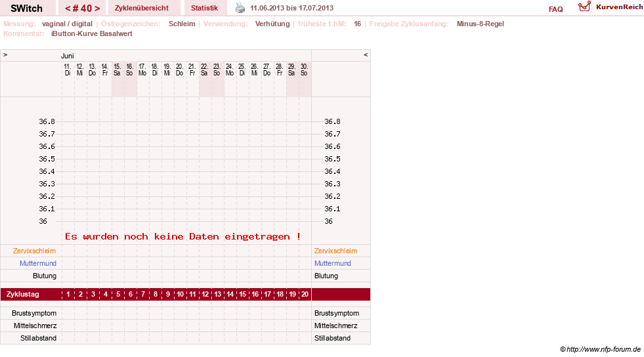The width and height of the screenshot is (644, 357).
Task: Click the Brustsymptom label on left
Action: coord(34,313)
